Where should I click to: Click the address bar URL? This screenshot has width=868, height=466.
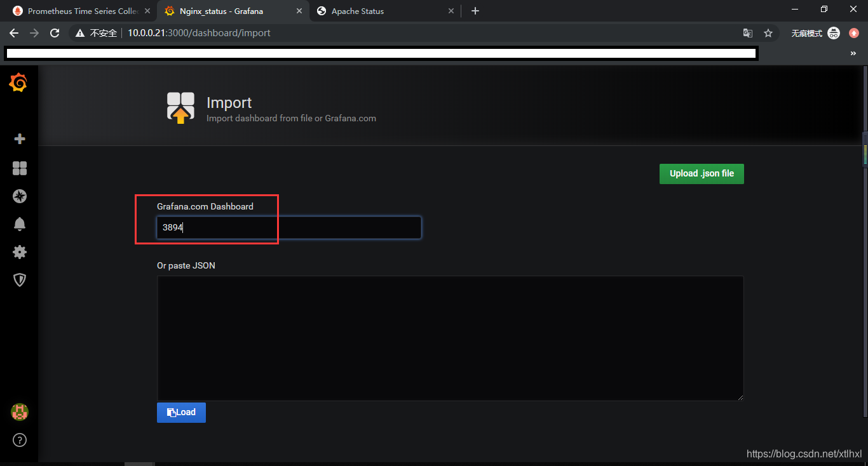pos(199,33)
